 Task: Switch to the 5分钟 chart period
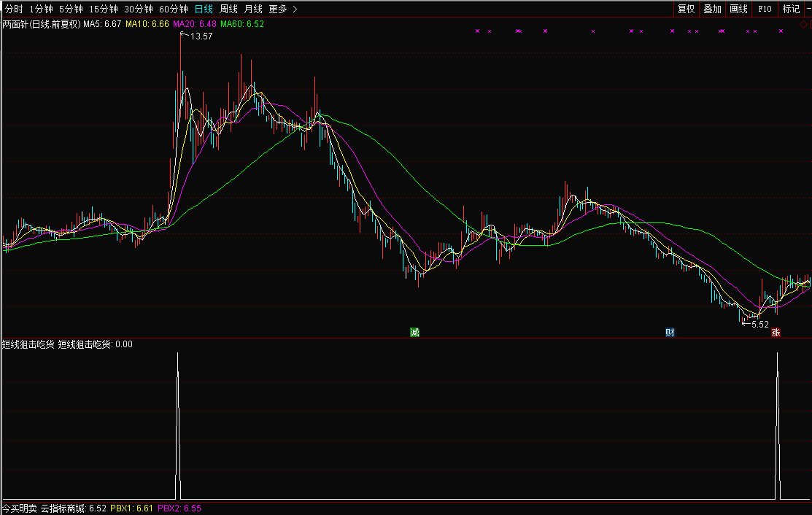[71, 9]
